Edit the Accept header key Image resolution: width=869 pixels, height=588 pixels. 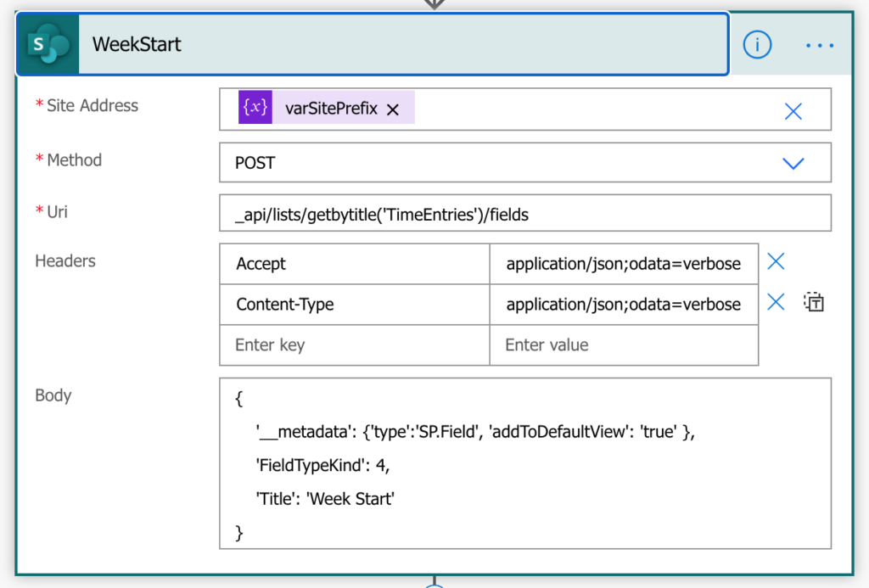tap(354, 264)
